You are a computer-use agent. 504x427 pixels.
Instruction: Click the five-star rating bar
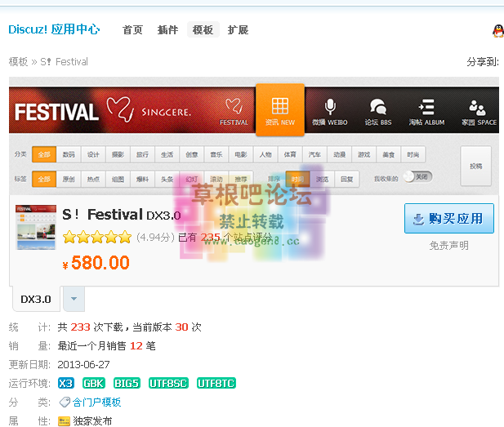tap(96, 238)
